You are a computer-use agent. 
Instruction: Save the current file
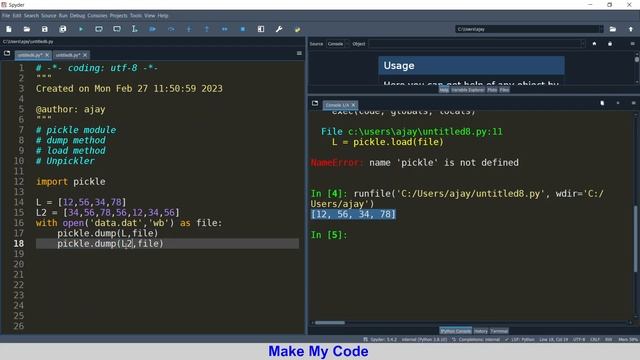click(44, 29)
